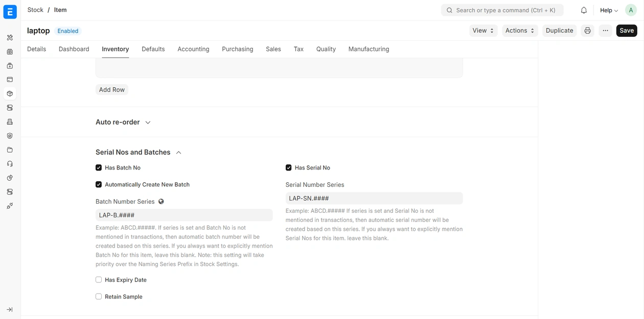Open the support headset icon in sidebar
Viewport: 644px width, 319px height.
click(x=10, y=164)
